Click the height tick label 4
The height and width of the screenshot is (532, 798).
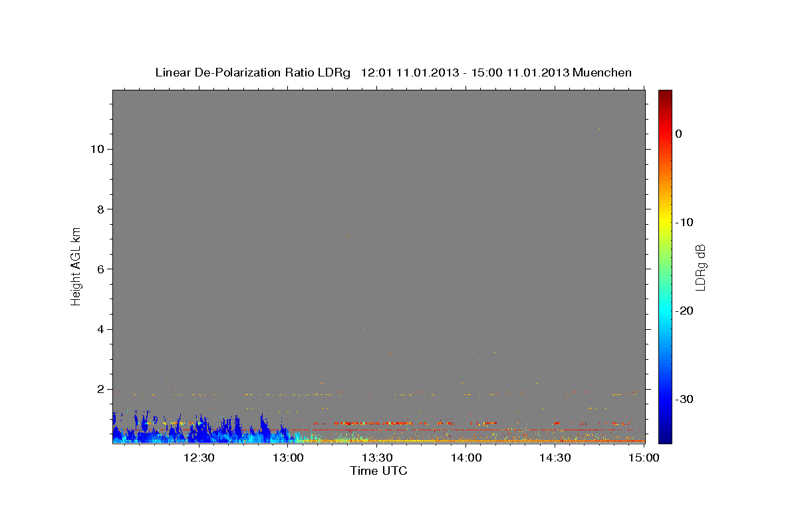[102, 329]
